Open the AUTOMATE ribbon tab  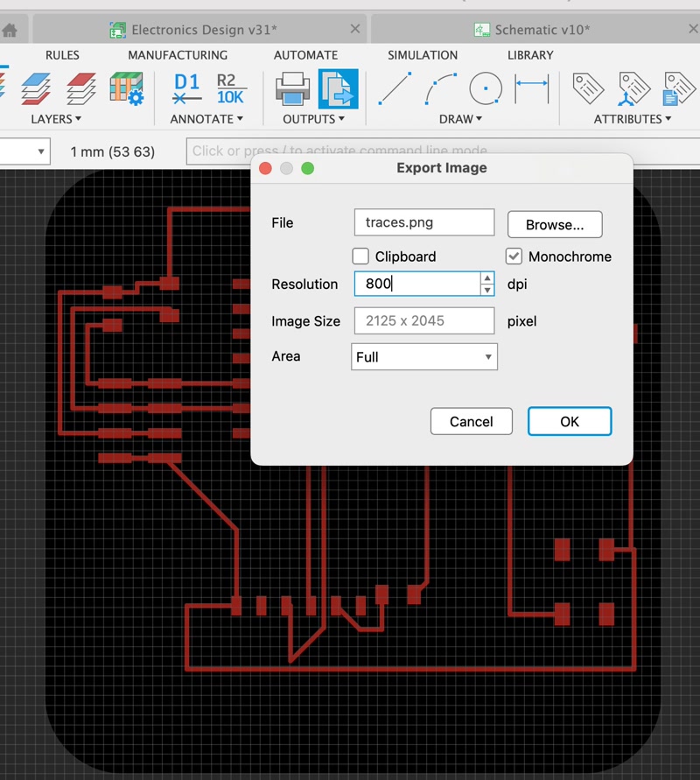[x=305, y=55]
